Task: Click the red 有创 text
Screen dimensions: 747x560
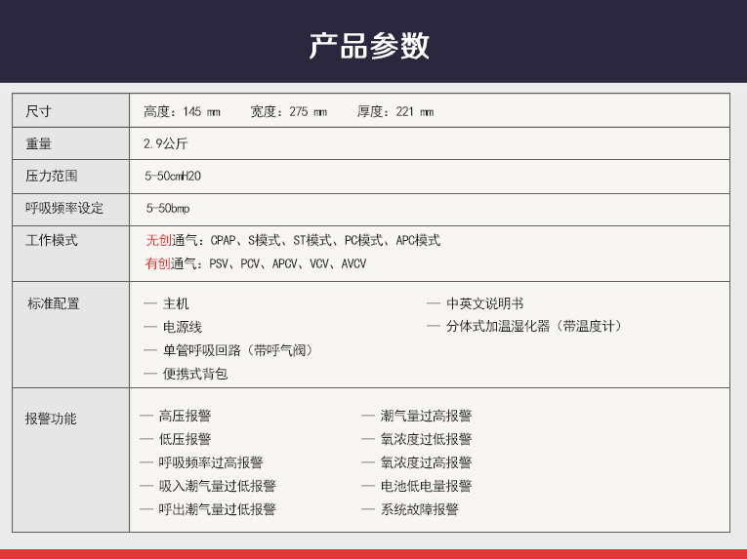Action: tap(158, 263)
